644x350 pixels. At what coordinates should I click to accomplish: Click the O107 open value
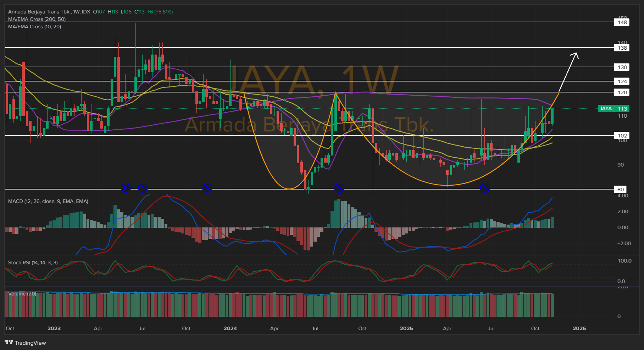[99, 12]
